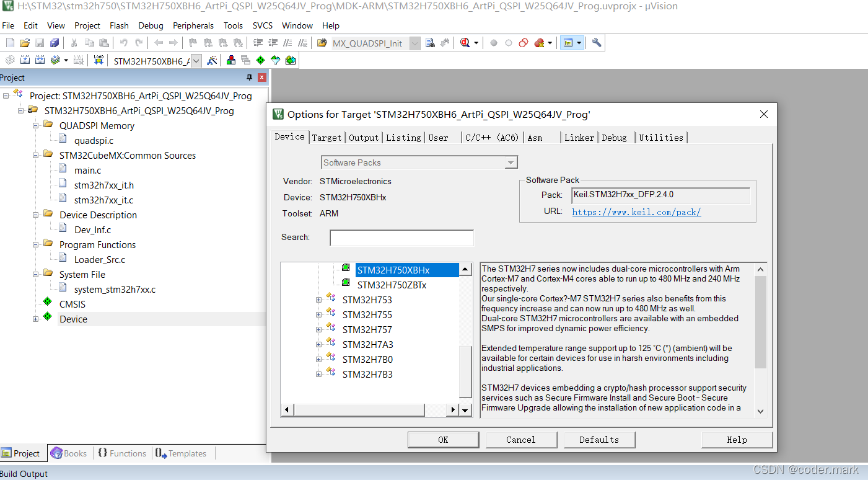The image size is (868, 480).
Task: Click the Paste clipboard icon
Action: click(103, 43)
